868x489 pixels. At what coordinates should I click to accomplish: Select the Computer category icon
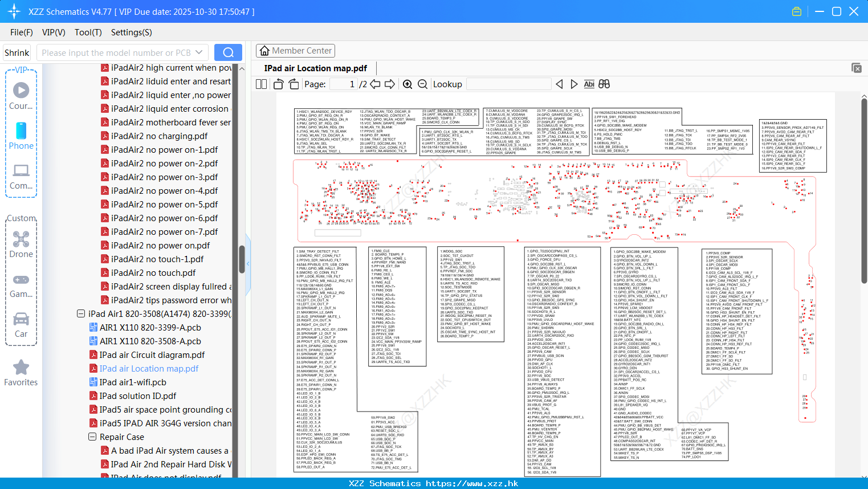[x=21, y=176]
